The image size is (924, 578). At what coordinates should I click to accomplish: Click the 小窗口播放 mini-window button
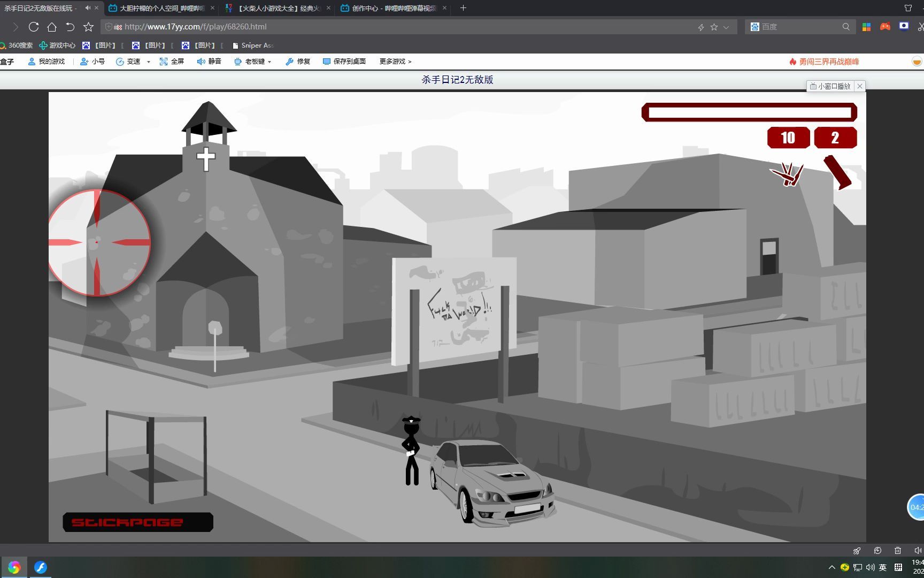coord(830,86)
